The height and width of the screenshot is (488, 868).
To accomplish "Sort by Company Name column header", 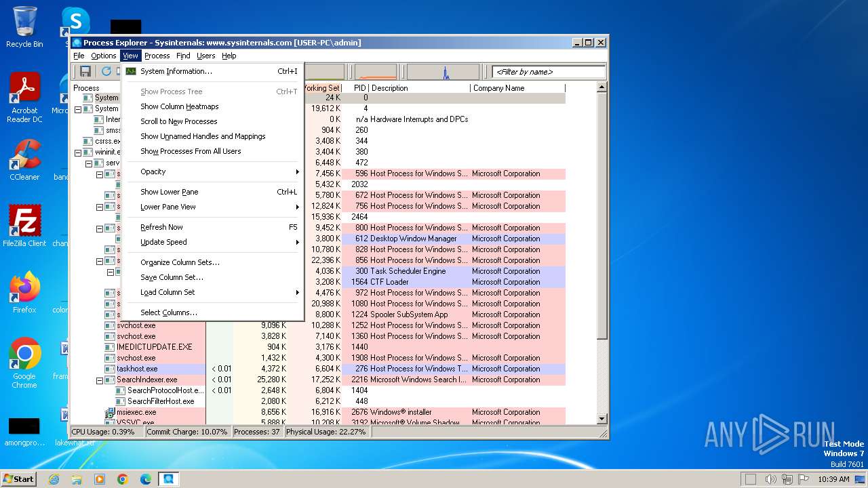I will 517,88.
